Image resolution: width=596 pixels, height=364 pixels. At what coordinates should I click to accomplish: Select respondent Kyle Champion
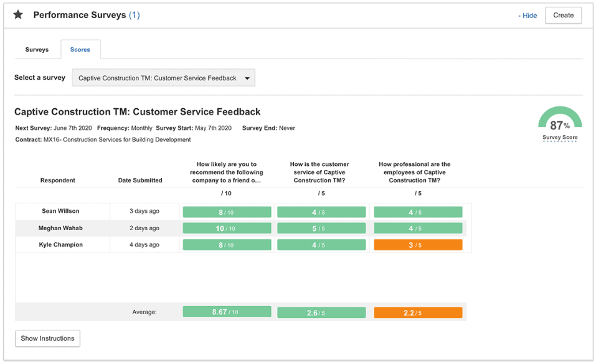click(x=60, y=245)
